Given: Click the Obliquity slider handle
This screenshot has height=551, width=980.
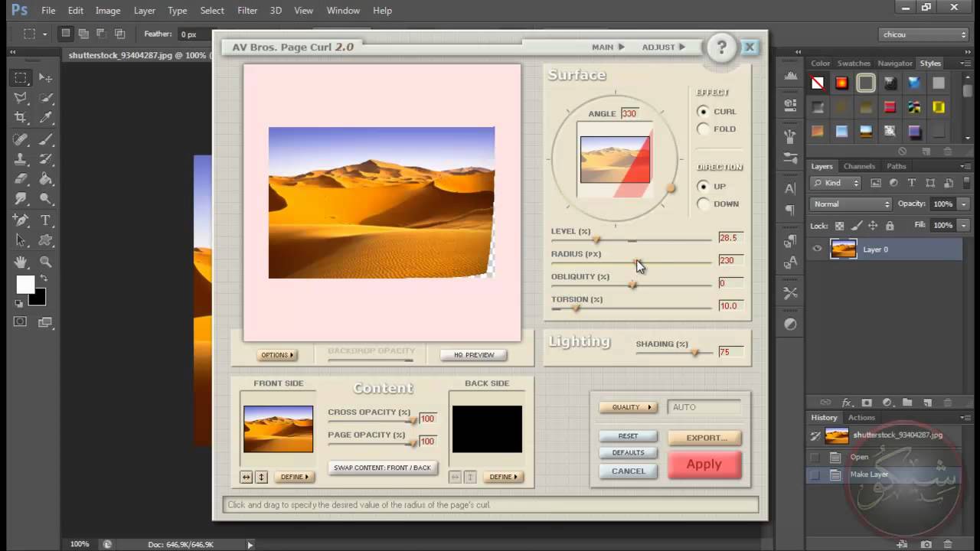Looking at the screenshot, I should (x=632, y=285).
